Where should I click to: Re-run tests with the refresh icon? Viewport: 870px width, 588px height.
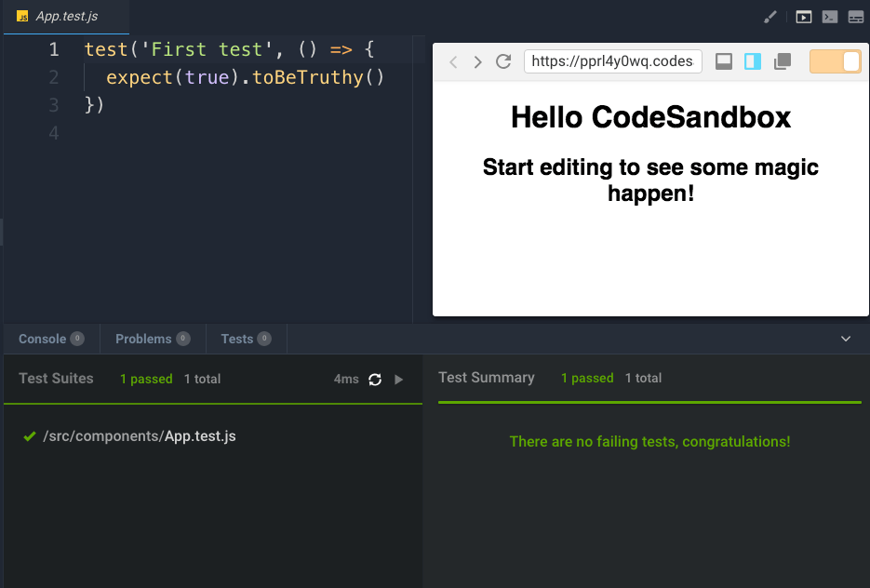click(375, 380)
